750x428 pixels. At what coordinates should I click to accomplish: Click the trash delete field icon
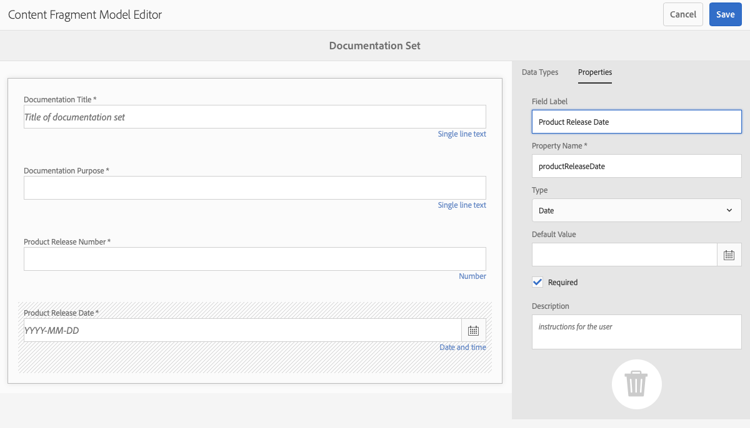636,384
